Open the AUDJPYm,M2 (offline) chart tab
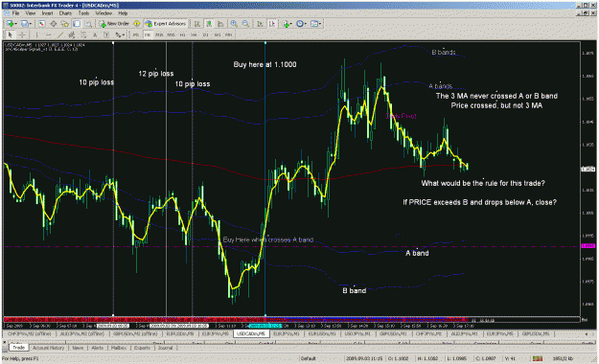Screen dimensions: 599x364 point(81,333)
